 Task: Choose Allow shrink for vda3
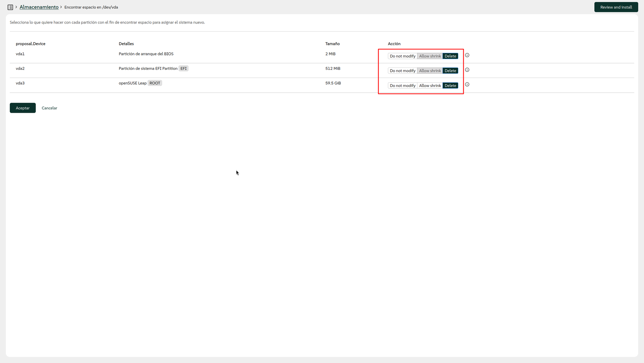point(430,86)
